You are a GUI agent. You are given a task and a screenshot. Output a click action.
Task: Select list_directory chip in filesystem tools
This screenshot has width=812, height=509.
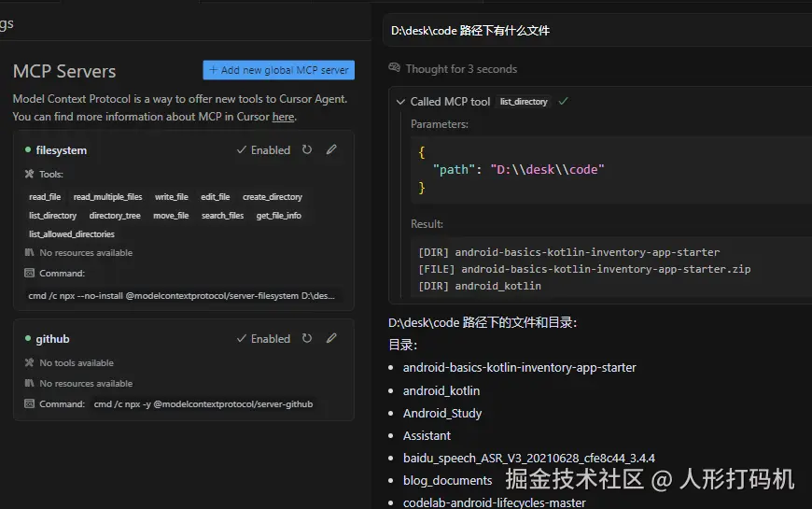pos(53,216)
